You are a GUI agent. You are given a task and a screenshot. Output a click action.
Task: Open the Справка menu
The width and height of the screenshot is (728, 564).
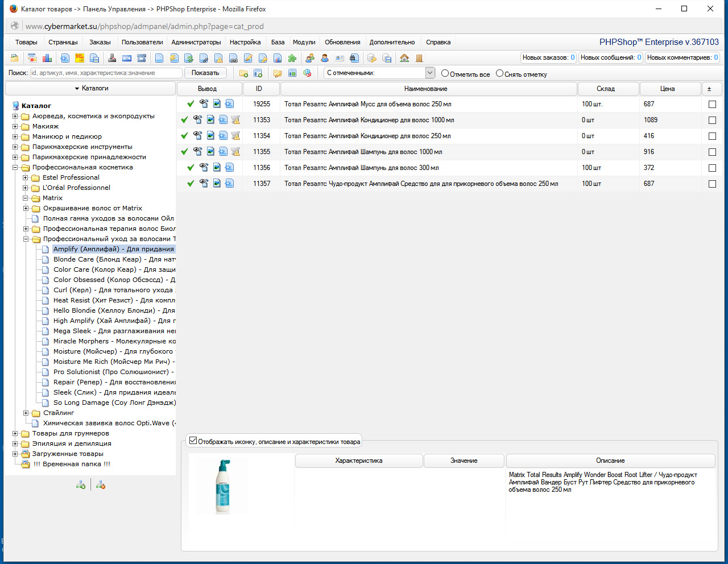(438, 42)
